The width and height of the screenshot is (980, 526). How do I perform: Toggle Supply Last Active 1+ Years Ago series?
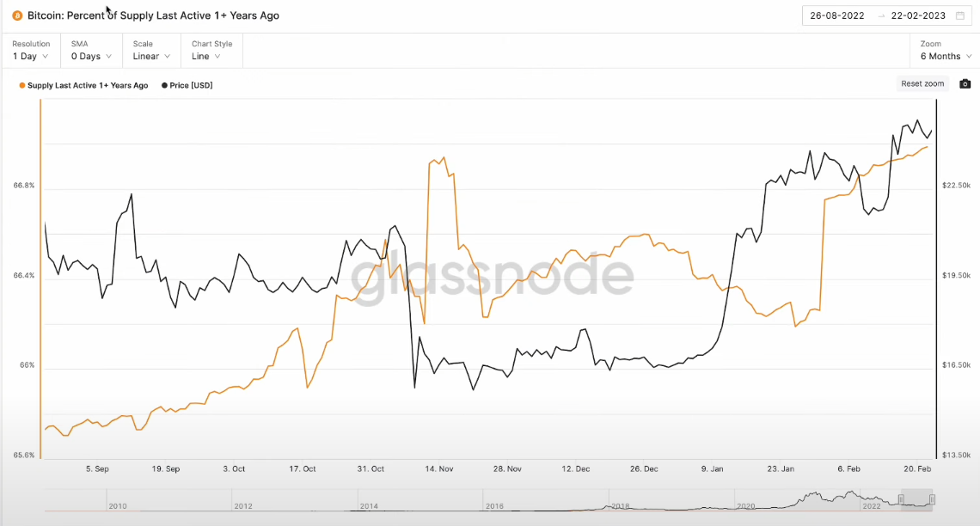(88, 86)
